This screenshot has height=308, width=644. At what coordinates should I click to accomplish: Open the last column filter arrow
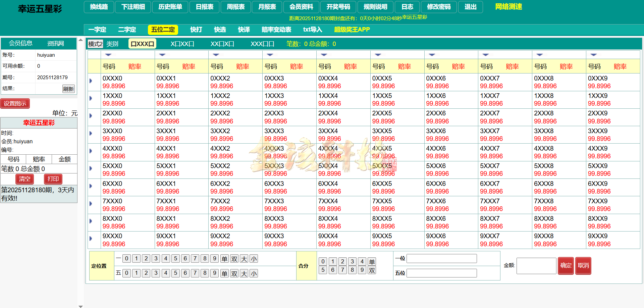593,54
